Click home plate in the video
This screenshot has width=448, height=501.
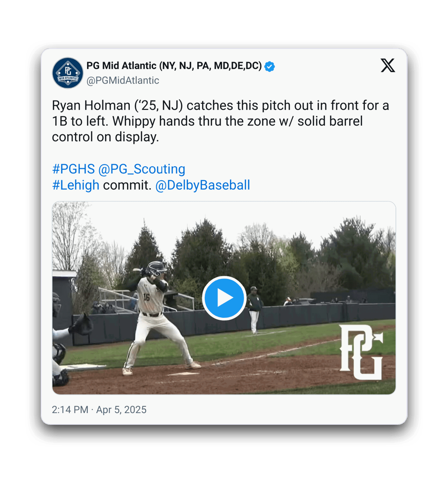coord(183,374)
